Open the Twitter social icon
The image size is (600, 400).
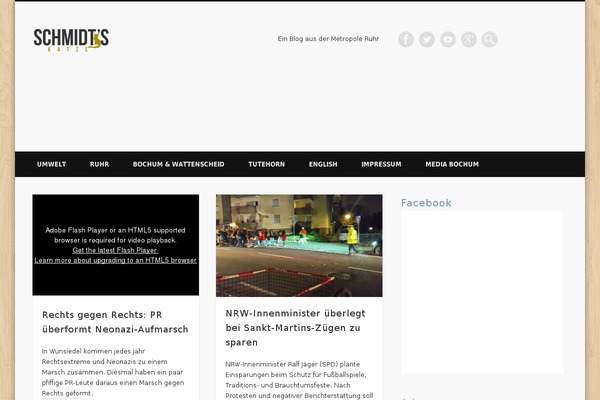coord(427,39)
